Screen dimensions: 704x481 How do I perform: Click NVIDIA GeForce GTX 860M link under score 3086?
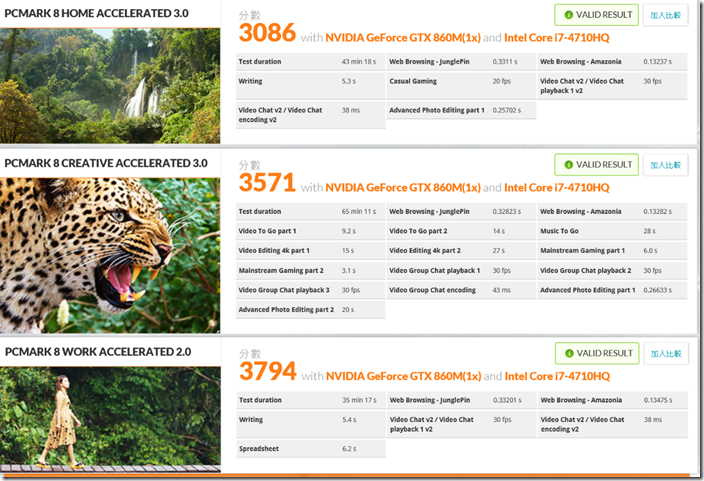coord(403,38)
